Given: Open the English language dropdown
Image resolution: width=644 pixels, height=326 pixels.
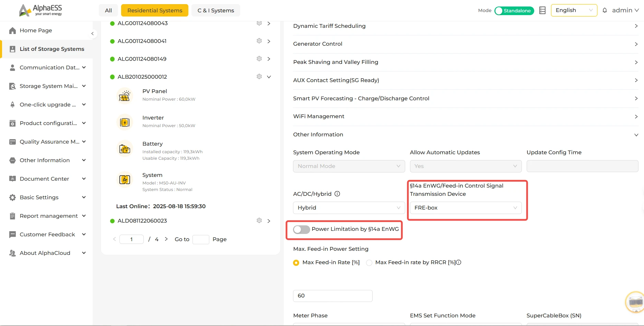Looking at the screenshot, I should 574,10.
